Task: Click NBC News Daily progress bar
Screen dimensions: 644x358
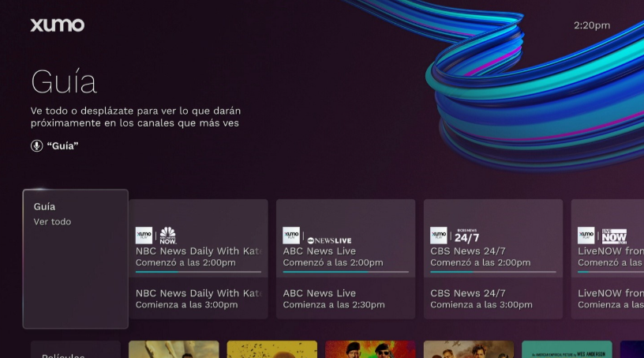Action: [x=198, y=272]
